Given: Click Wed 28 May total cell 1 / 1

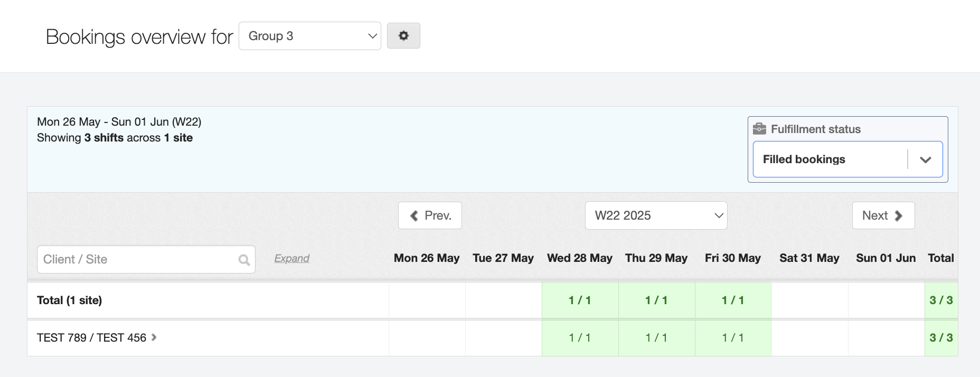Looking at the screenshot, I should pyautogui.click(x=580, y=300).
